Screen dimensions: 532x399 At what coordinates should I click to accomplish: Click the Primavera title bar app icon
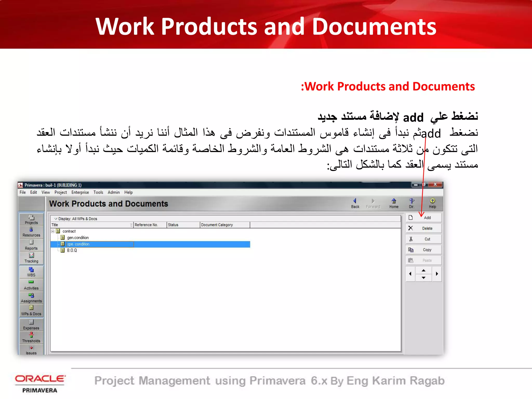tap(20, 185)
